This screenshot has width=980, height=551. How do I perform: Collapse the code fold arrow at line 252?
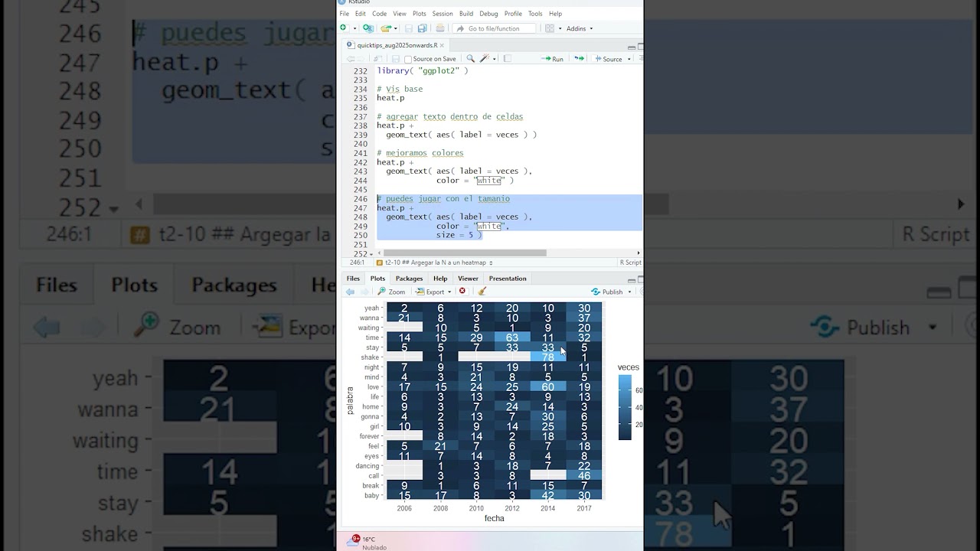pos(371,254)
